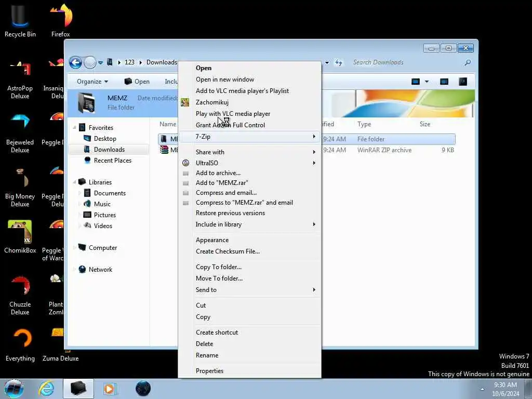The height and width of the screenshot is (399, 532).
Task: Click the refresh icon beside the address bar
Action: click(339, 62)
